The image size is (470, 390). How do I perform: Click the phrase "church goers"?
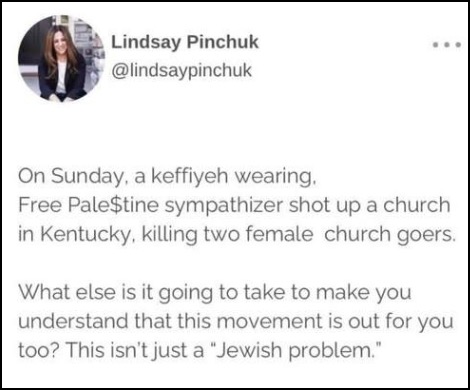pos(390,235)
